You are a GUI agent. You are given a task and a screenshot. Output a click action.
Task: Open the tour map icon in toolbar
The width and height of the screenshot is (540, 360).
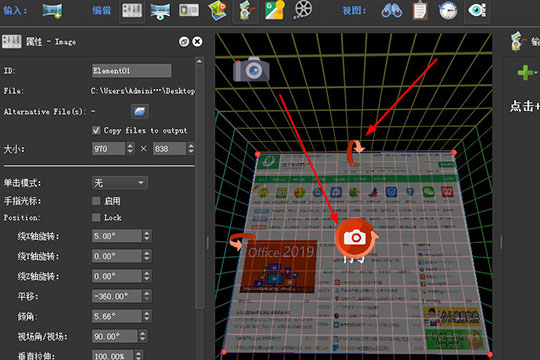pyautogui.click(x=218, y=10)
